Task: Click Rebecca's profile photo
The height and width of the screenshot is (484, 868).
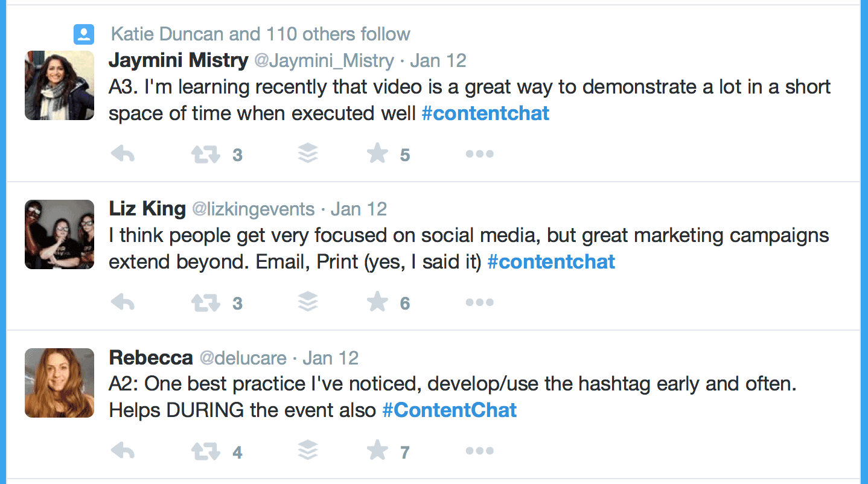Action: 59,383
